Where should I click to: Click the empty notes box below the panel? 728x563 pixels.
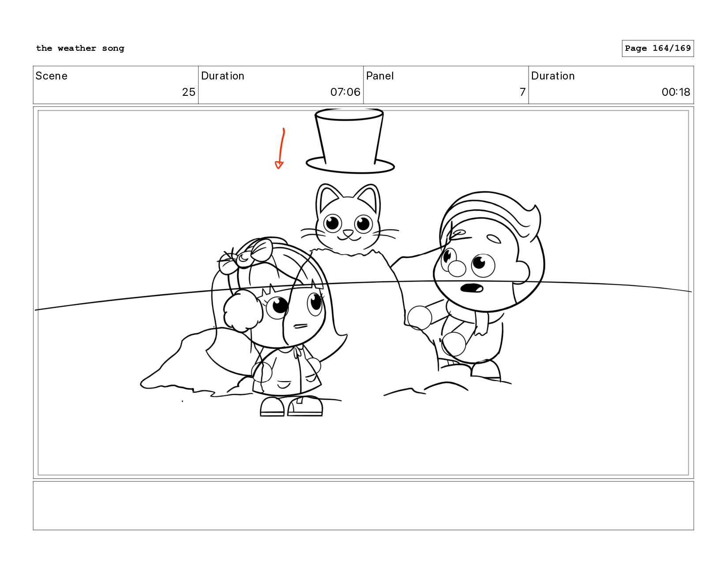[363, 506]
